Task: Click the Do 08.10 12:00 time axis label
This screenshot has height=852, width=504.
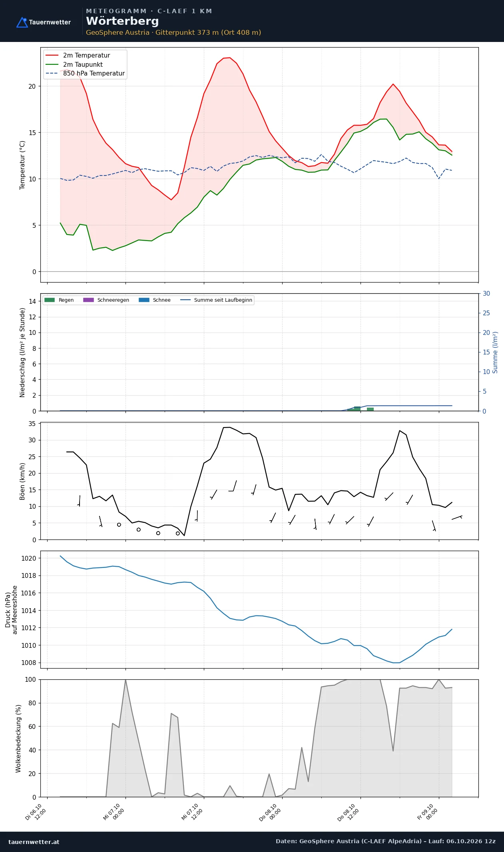Action: [349, 812]
